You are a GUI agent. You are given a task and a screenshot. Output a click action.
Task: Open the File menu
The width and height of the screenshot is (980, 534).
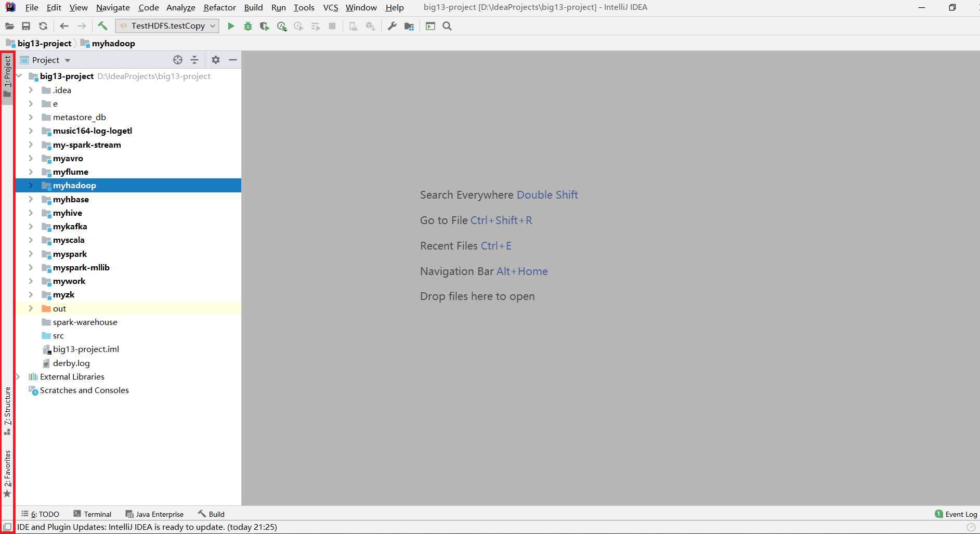[32, 7]
